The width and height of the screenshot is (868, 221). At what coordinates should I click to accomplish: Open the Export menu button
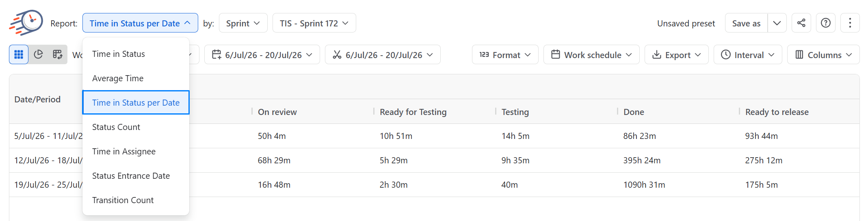676,54
